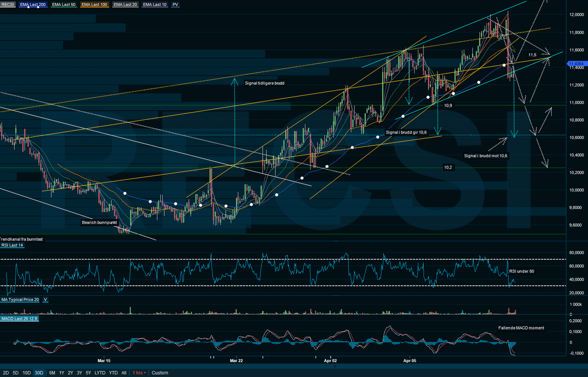Click the 10,2 support level label
Image resolution: width=588 pixels, height=377 pixels.
(x=448, y=167)
